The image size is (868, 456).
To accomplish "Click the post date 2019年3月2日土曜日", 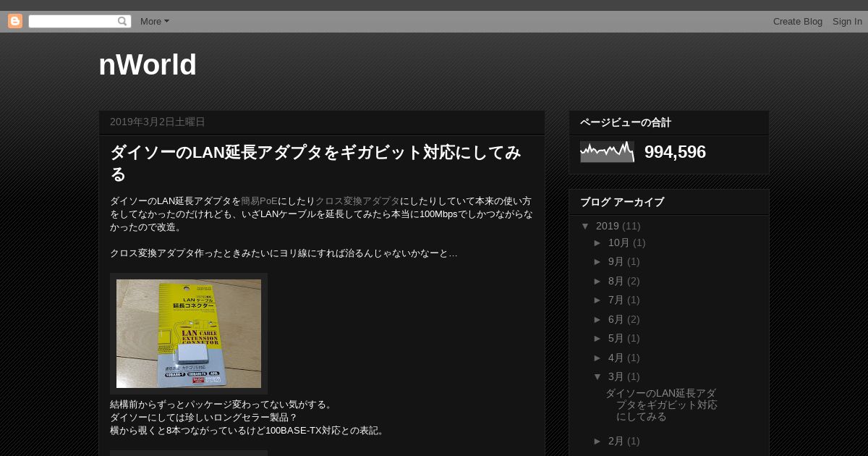I will (x=158, y=122).
